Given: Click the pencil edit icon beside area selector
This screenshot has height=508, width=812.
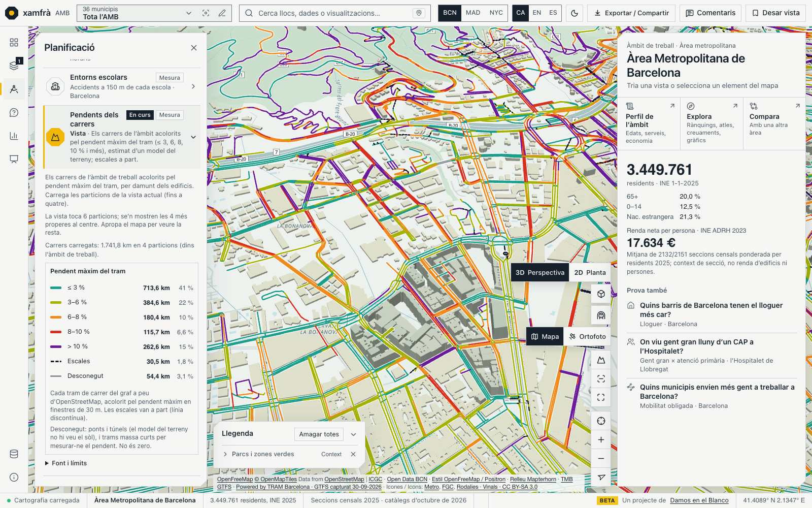Looking at the screenshot, I should (x=222, y=13).
